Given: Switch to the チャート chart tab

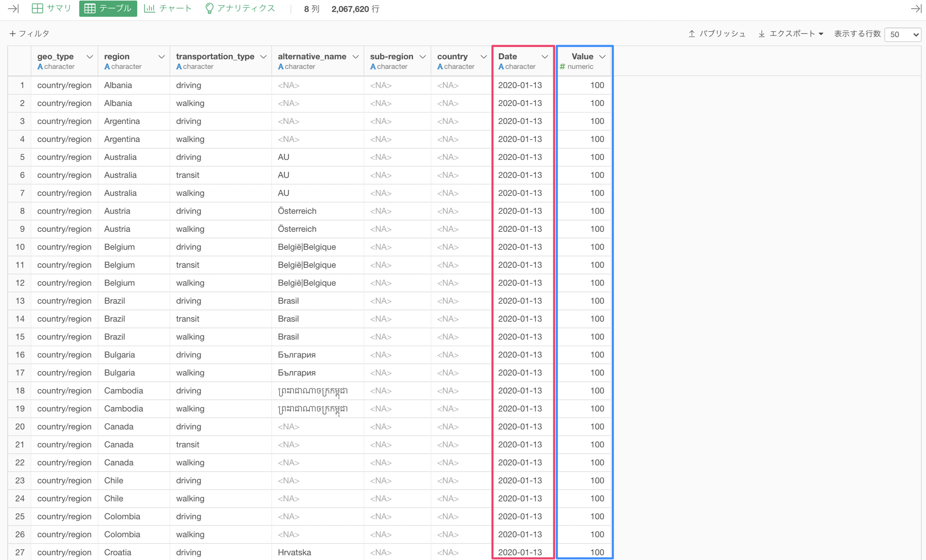Looking at the screenshot, I should click(x=168, y=9).
